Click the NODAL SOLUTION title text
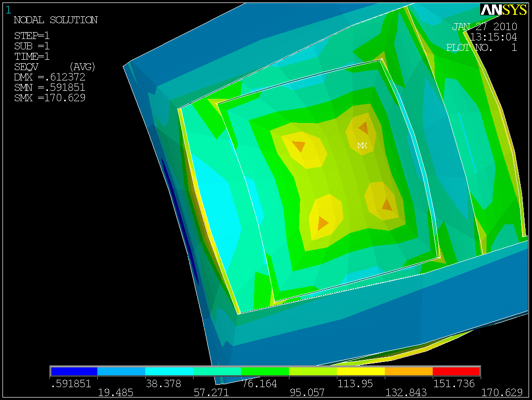Image resolution: width=532 pixels, height=400 pixels. pos(56,20)
